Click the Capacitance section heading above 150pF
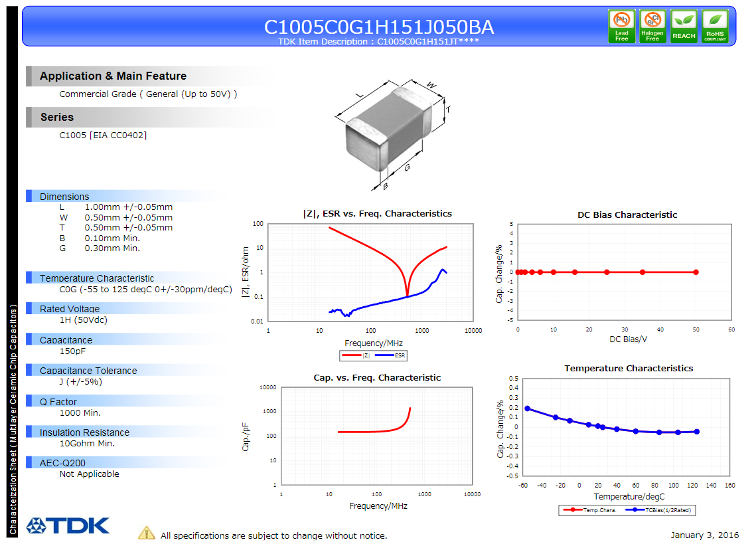The height and width of the screenshot is (548, 756). 66,339
